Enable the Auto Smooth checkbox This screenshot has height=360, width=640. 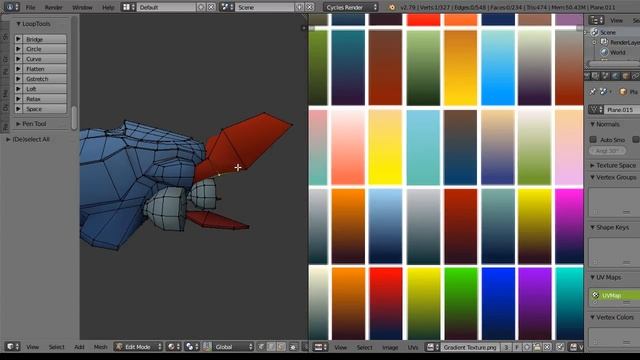coord(593,140)
